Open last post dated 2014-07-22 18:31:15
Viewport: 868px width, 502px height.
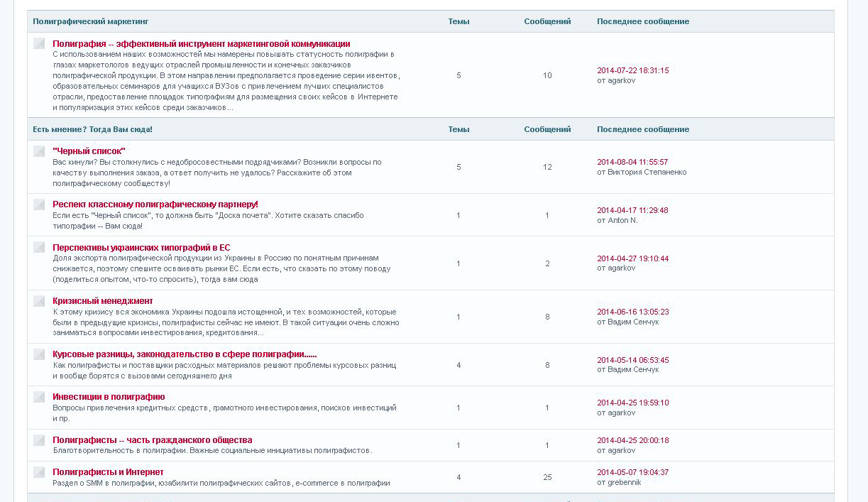click(632, 70)
